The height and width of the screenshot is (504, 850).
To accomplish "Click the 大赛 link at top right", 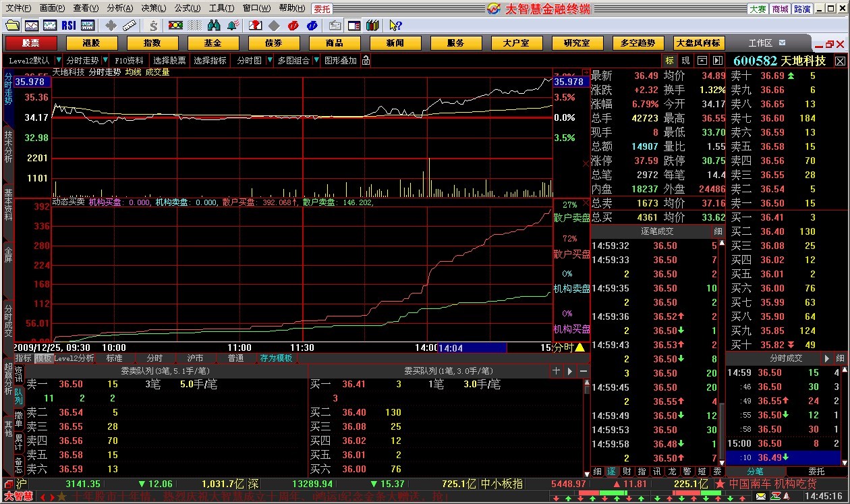I will click(758, 9).
